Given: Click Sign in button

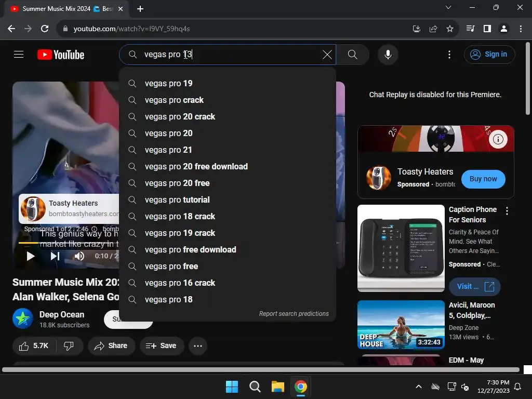Looking at the screenshot, I should tap(489, 54).
